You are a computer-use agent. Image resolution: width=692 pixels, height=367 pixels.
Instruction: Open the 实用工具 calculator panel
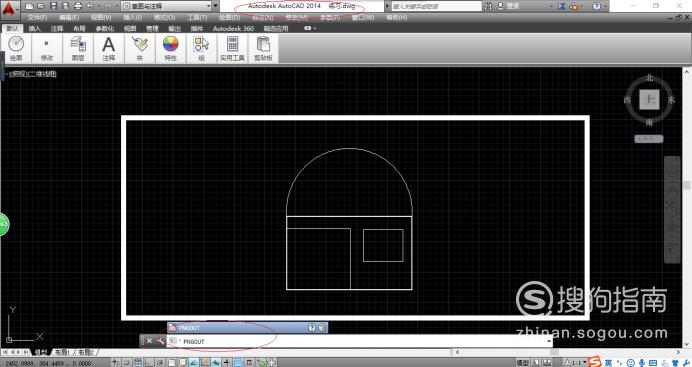[232, 48]
